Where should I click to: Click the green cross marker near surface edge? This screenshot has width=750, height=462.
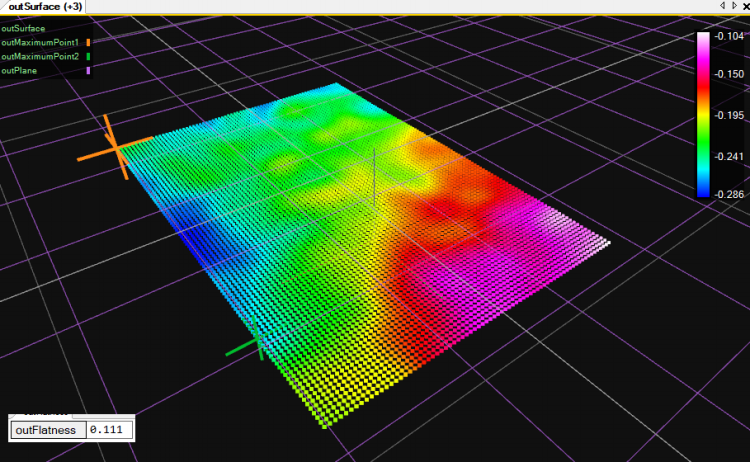pos(256,343)
